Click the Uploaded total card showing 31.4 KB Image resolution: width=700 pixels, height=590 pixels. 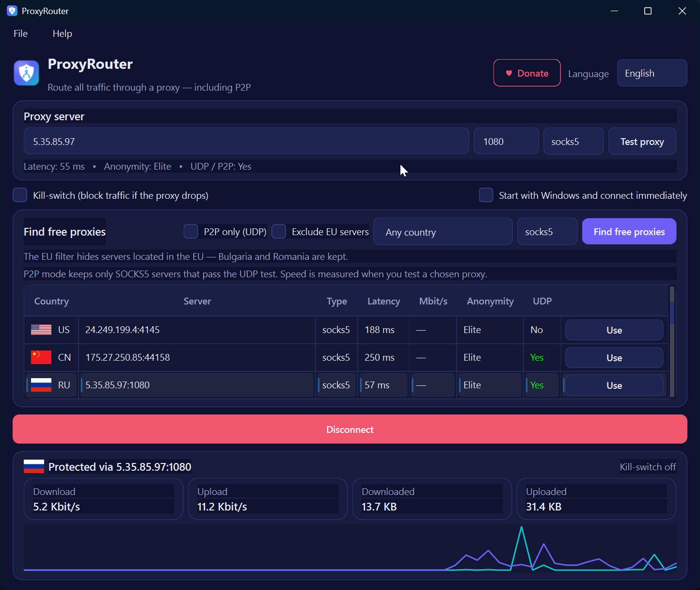596,499
